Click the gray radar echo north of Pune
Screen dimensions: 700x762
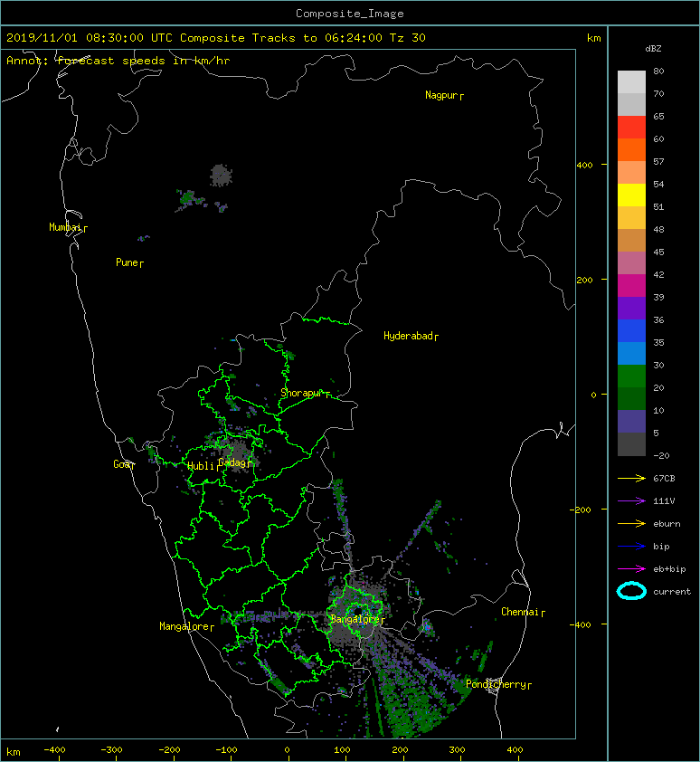coord(221,176)
